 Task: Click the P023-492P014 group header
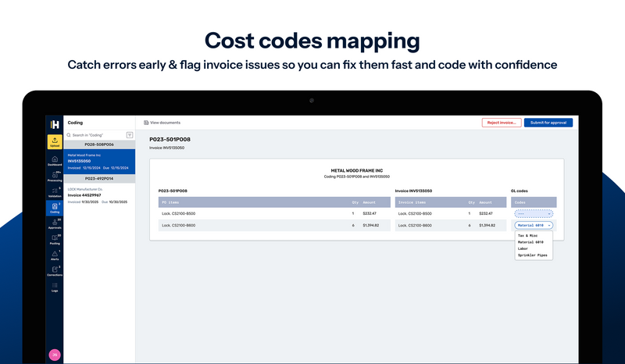[x=99, y=179]
